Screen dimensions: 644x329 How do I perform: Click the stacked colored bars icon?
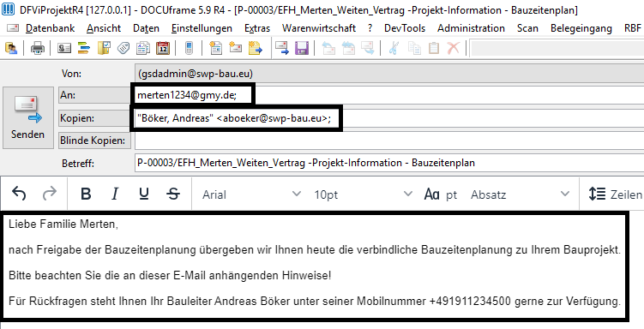point(84,48)
